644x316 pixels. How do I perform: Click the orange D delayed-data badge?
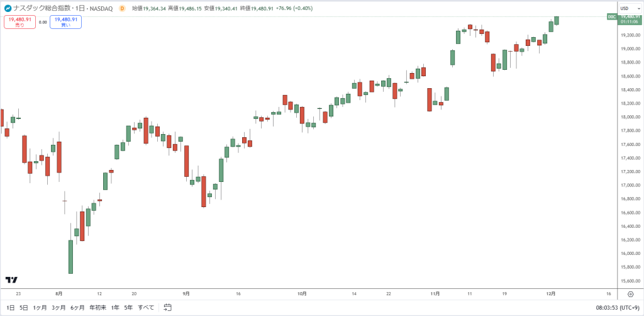pos(122,8)
